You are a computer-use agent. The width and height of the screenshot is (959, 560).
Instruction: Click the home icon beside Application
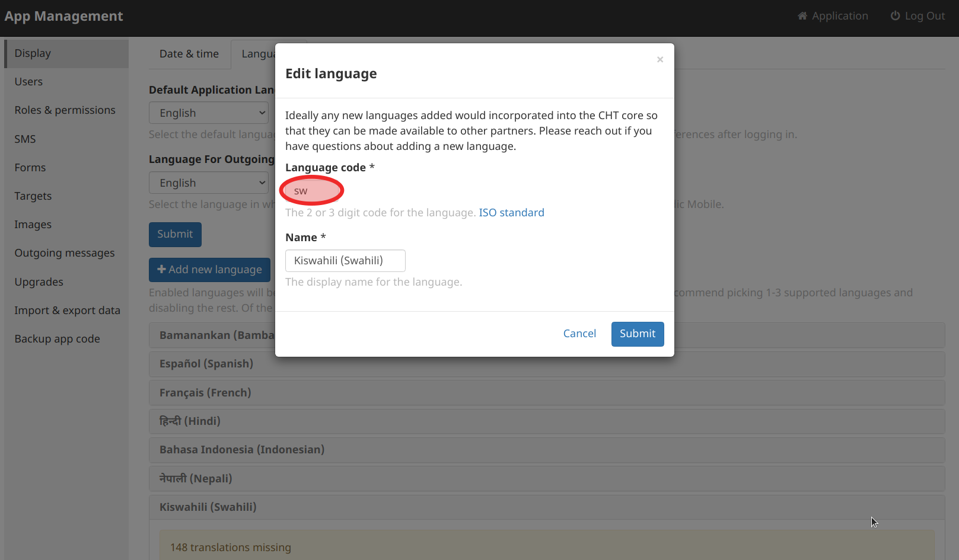point(802,16)
